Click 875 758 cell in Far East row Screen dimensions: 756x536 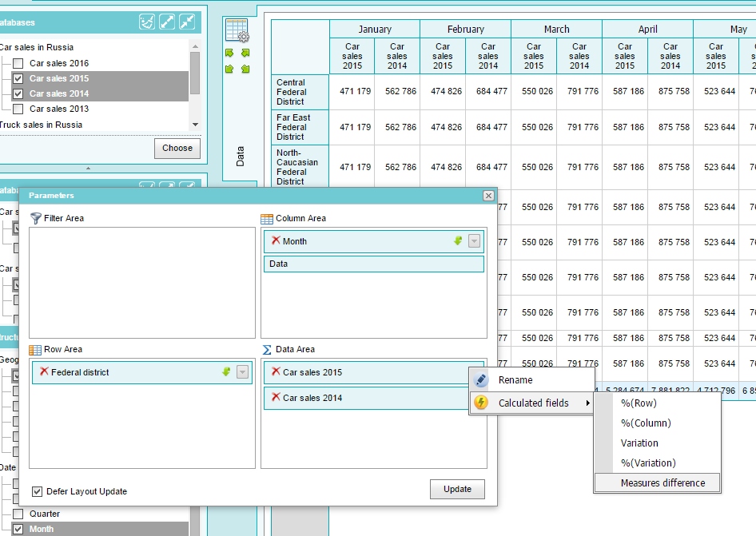pyautogui.click(x=671, y=127)
